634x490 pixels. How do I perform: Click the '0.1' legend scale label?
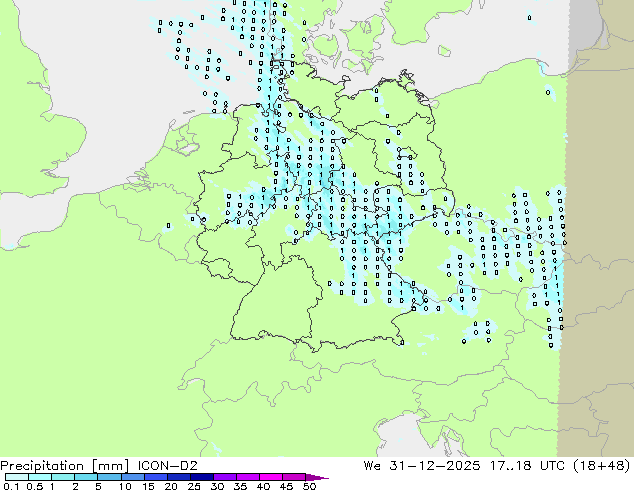click(x=11, y=486)
